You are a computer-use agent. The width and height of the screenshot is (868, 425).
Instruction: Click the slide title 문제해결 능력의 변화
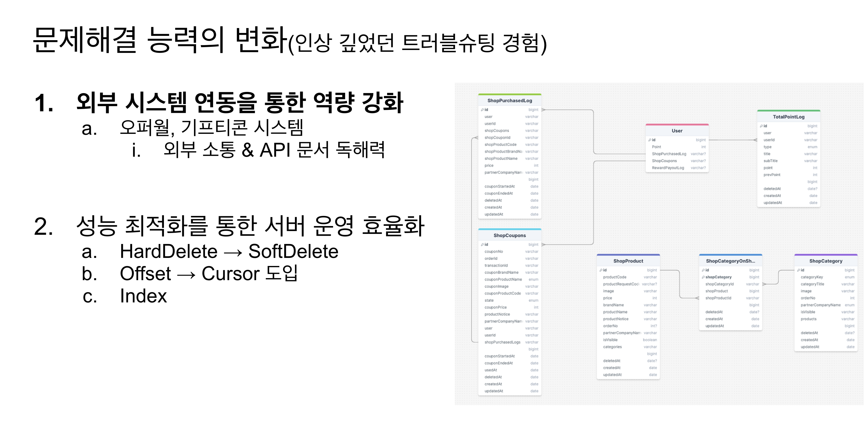[x=160, y=40]
